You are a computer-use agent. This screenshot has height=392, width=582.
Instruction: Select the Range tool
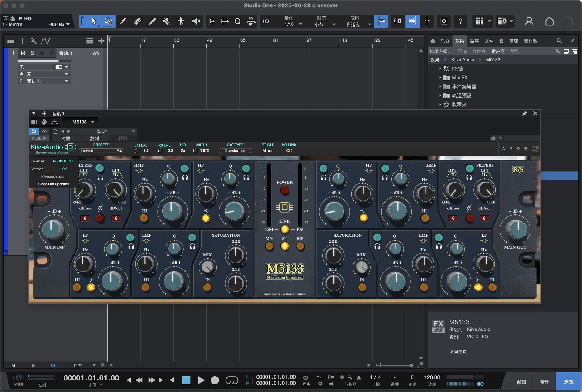(x=108, y=21)
